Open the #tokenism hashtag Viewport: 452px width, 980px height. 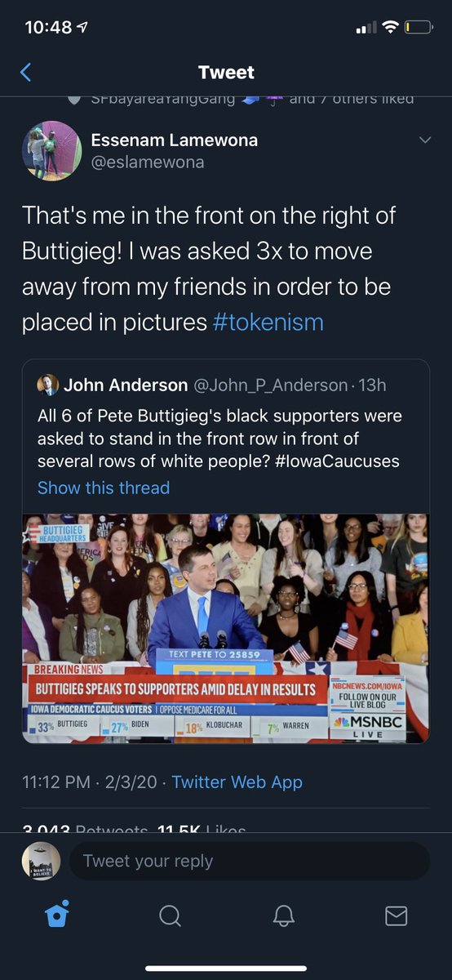(x=268, y=322)
